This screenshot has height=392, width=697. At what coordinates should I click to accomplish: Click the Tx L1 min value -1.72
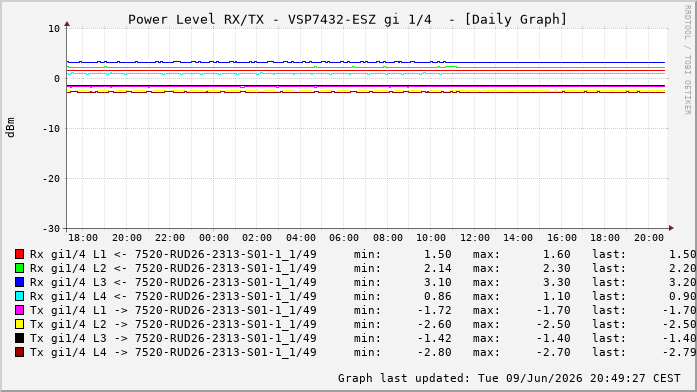(x=434, y=311)
